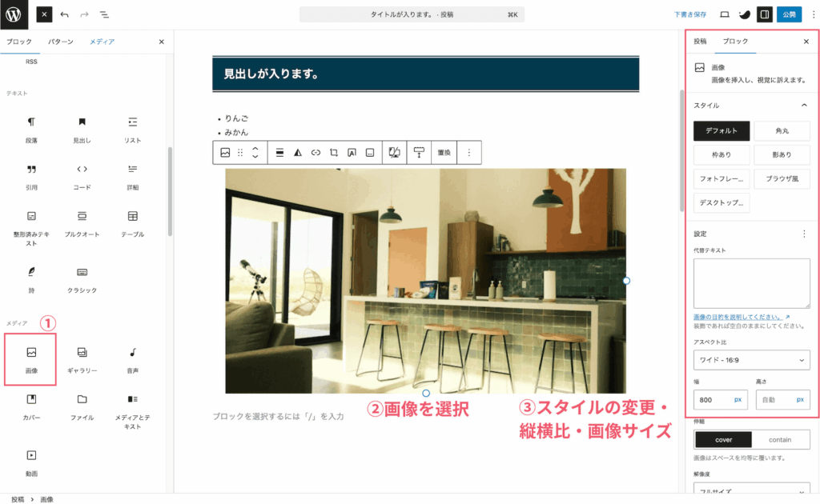Click the 公開 publish button
Screen dimensions: 820x504
click(789, 14)
